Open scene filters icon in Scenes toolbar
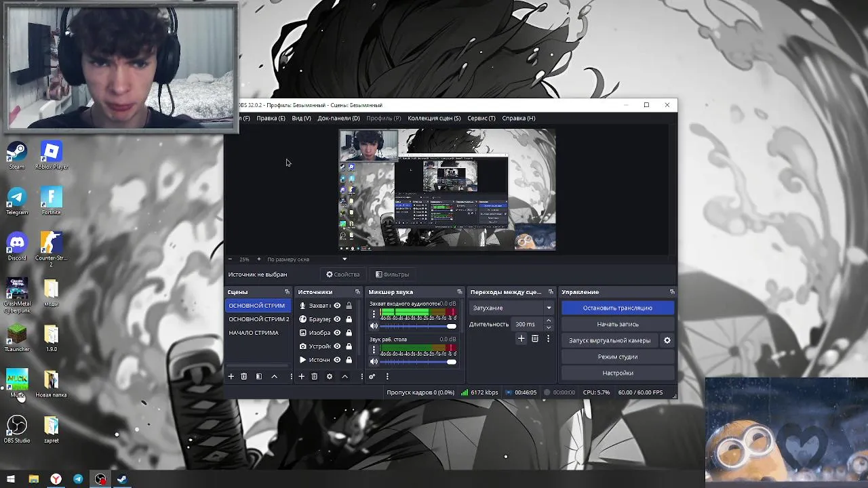Viewport: 868px width, 488px height. click(258, 376)
